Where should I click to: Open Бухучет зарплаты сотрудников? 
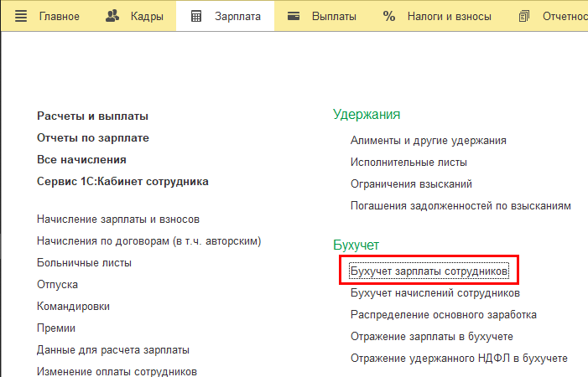pyautogui.click(x=429, y=272)
